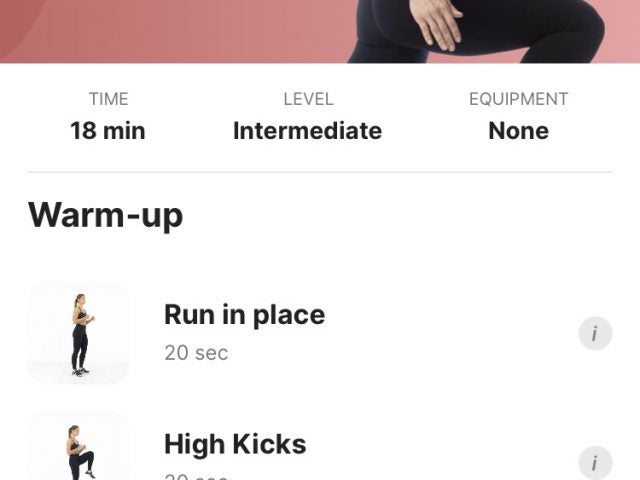Select the Run in place title
Viewport: 640px width, 480px height.
244,315
